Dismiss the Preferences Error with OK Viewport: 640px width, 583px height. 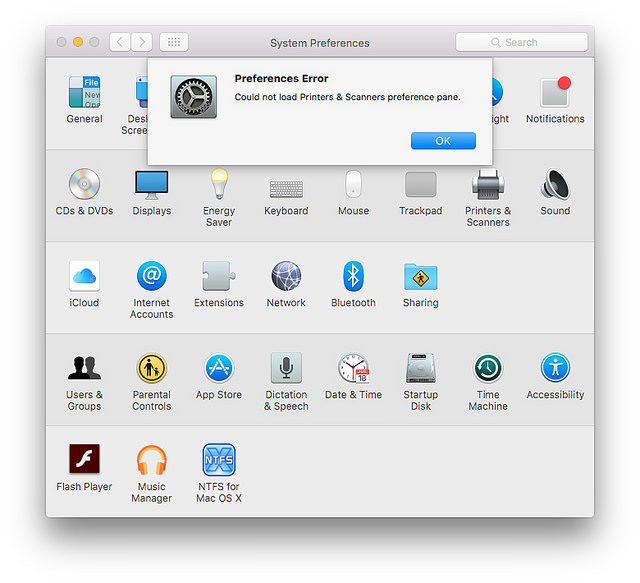443,141
